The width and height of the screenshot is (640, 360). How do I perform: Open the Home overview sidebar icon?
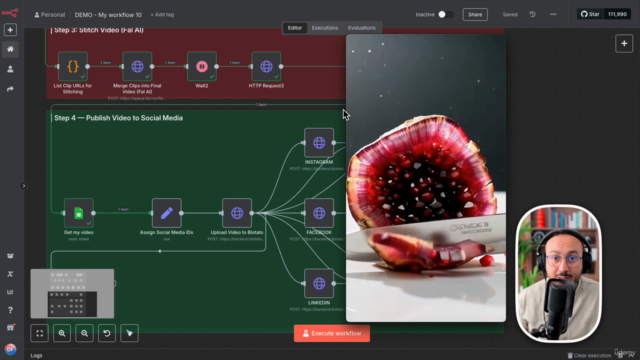[10, 49]
